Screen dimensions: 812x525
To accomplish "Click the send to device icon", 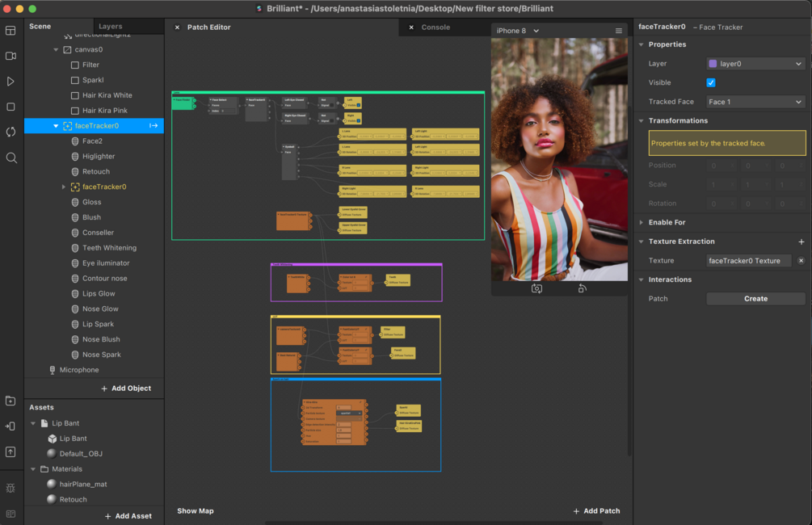I will tap(11, 426).
